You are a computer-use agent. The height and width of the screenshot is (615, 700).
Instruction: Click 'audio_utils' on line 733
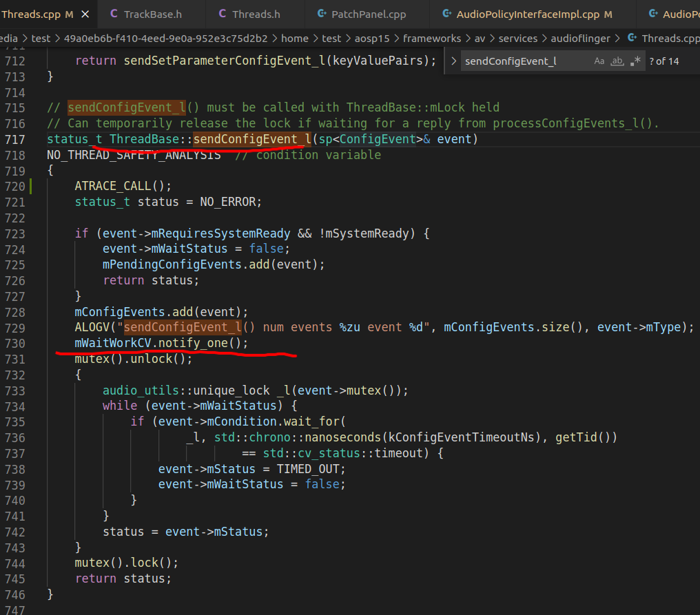(141, 390)
